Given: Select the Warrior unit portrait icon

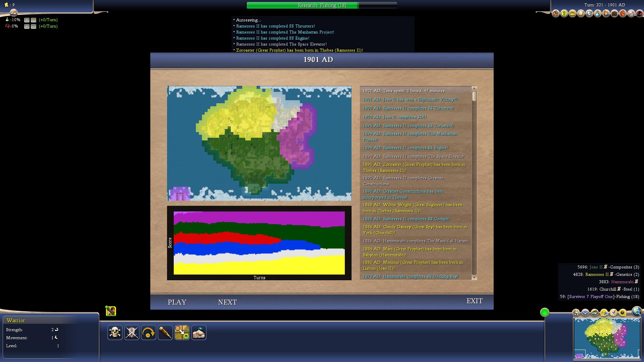Looking at the screenshot, I should (111, 311).
